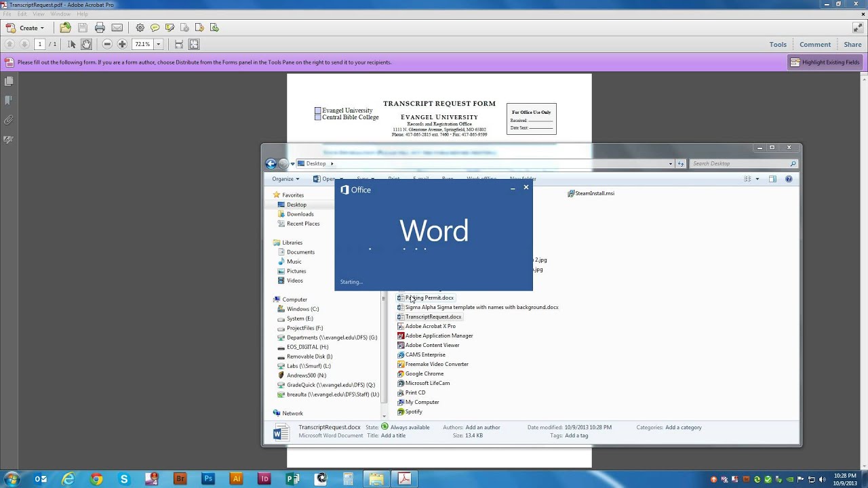This screenshot has width=868, height=488.
Task: Open the page thumbnails panel in Acrobat
Action: [x=9, y=81]
